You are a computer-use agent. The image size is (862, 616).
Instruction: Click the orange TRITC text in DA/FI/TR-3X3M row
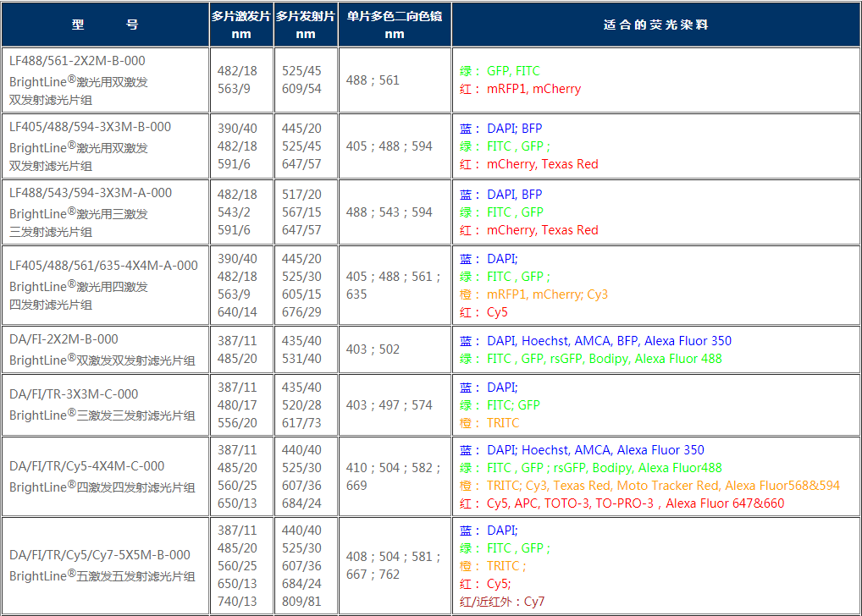pos(503,423)
